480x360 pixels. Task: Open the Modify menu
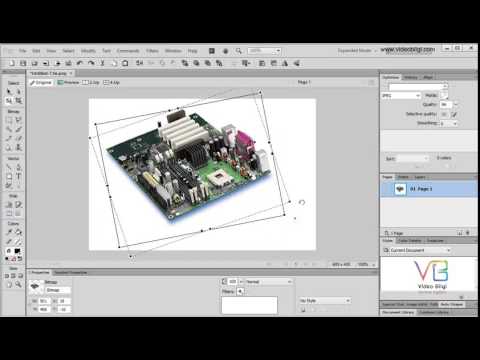click(88, 51)
